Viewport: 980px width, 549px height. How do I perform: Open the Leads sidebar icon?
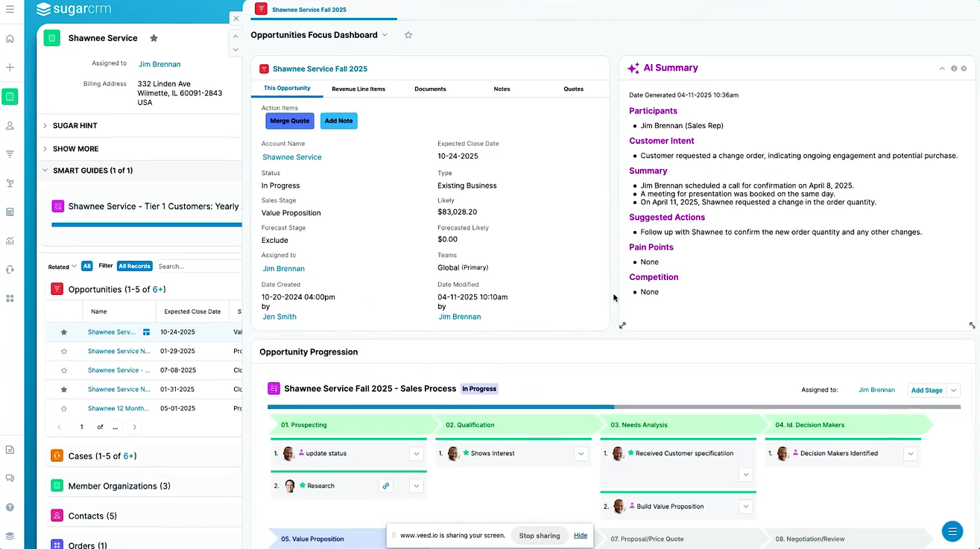(10, 183)
